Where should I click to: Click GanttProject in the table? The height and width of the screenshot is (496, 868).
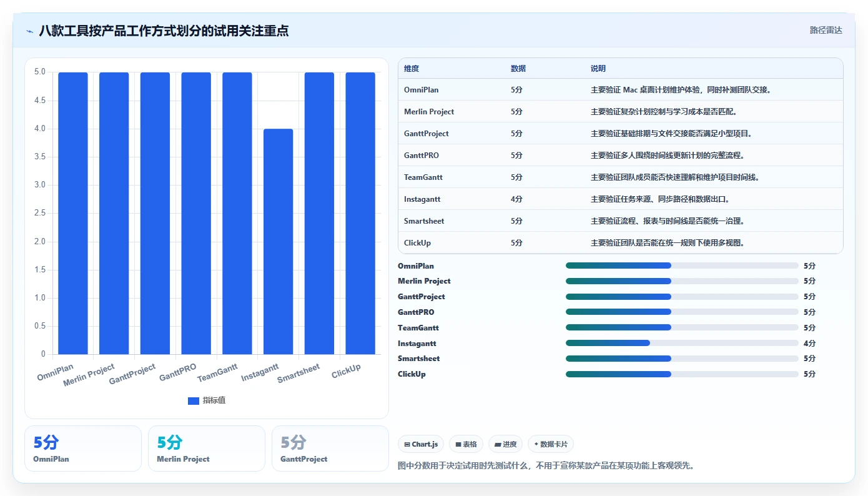tap(427, 134)
